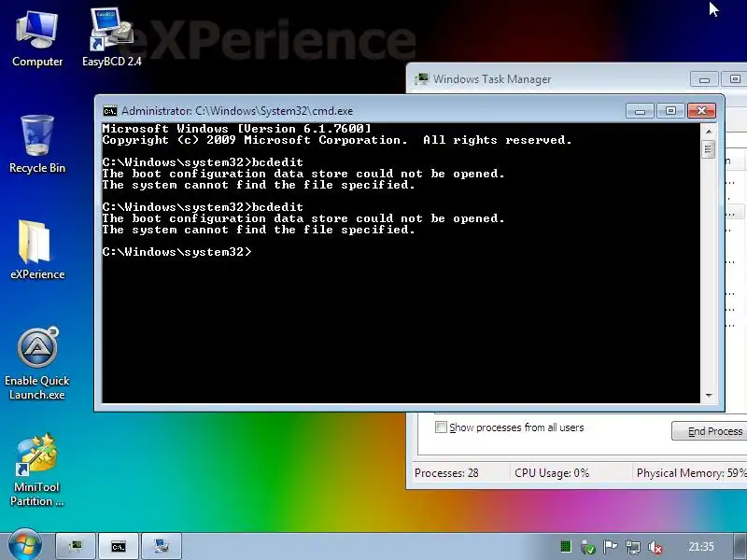The width and height of the screenshot is (747, 560).
Task: Click the Copyright 2009 Microsoft Corporation line
Action: 337,140
